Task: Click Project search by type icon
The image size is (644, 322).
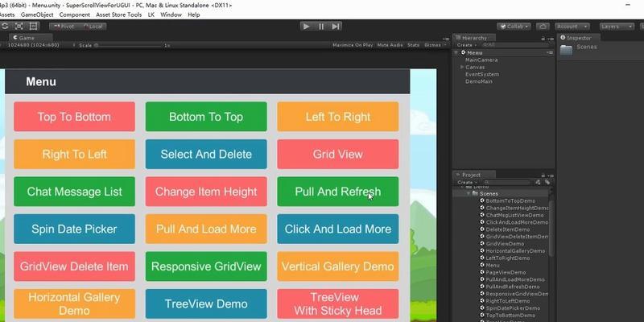Action: (x=539, y=183)
